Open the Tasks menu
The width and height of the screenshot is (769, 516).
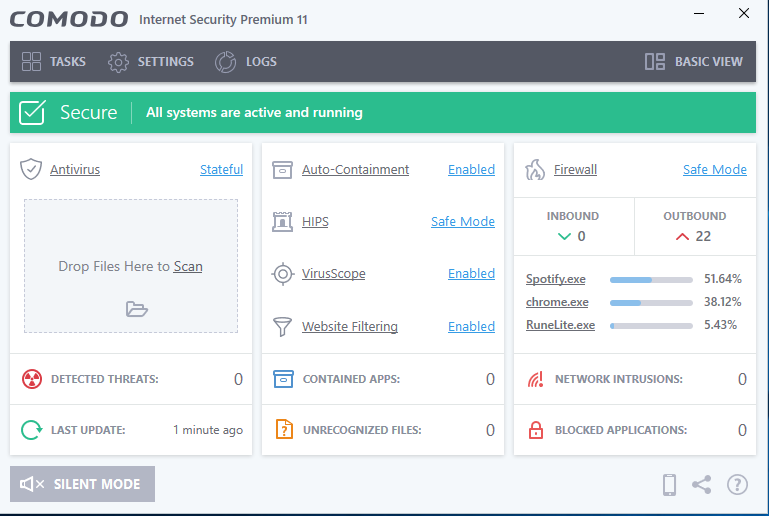54,61
